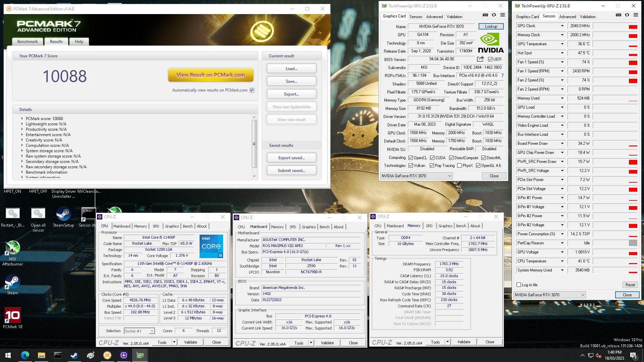Viewport: 644px width, 362px height.
Task: Click the PCMark 7 orange taskbar icon
Action: (x=107, y=355)
